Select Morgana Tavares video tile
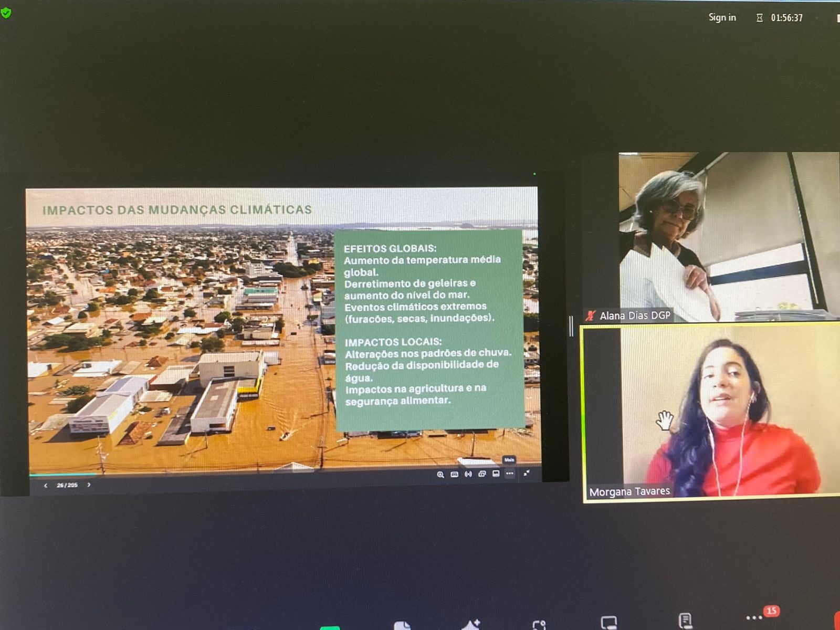 point(711,412)
